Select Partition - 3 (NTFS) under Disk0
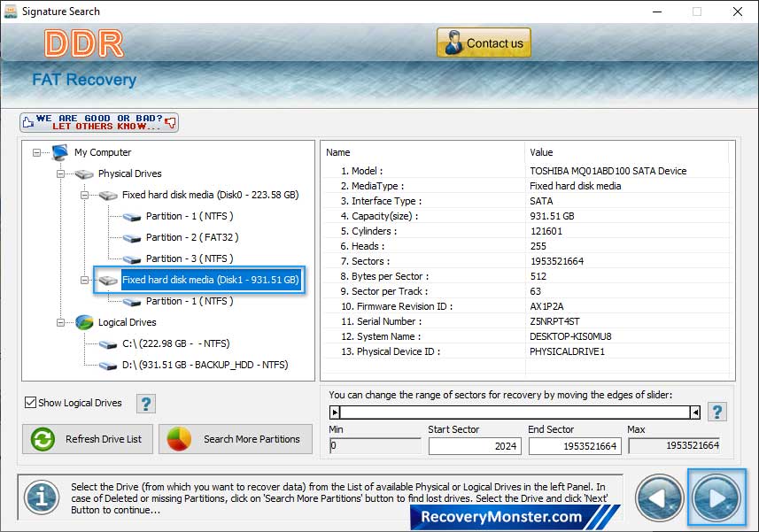Image resolution: width=759 pixels, height=532 pixels. [x=190, y=258]
